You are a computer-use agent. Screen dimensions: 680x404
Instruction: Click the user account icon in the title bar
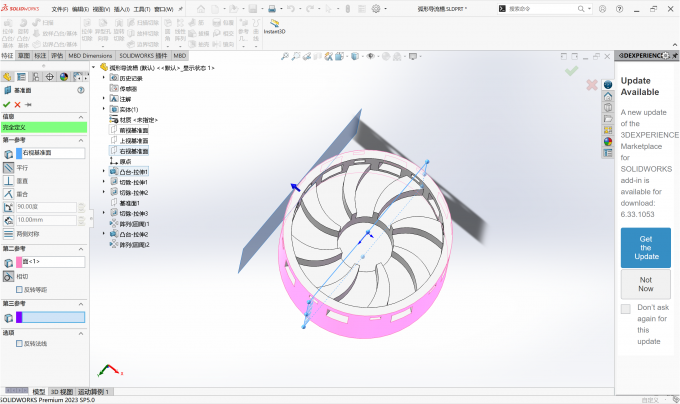[x=602, y=9]
